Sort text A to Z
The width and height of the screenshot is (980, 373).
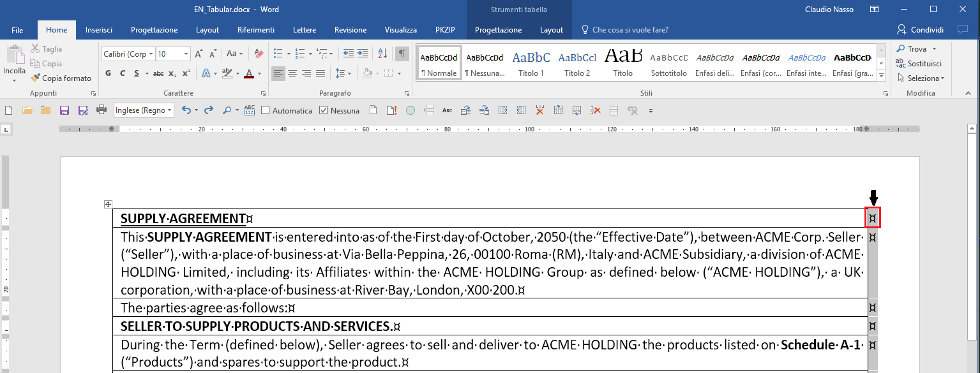pyautogui.click(x=382, y=54)
